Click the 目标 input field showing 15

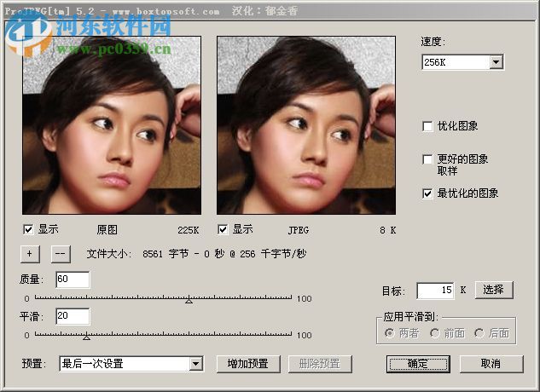[435, 291]
